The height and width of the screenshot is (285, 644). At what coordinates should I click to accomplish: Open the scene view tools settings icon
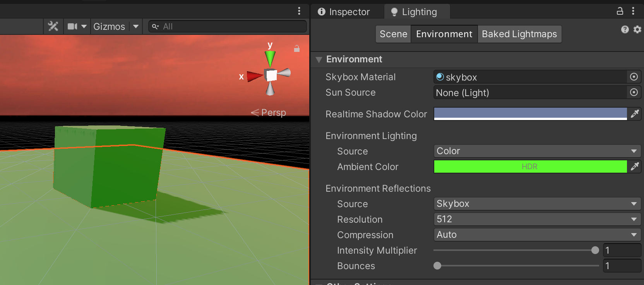pos(53,26)
